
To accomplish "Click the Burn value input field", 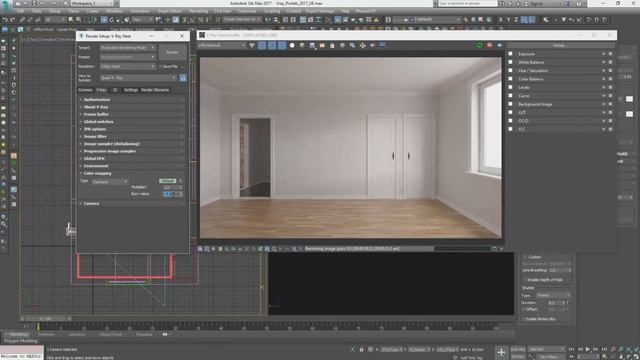I will (170, 194).
